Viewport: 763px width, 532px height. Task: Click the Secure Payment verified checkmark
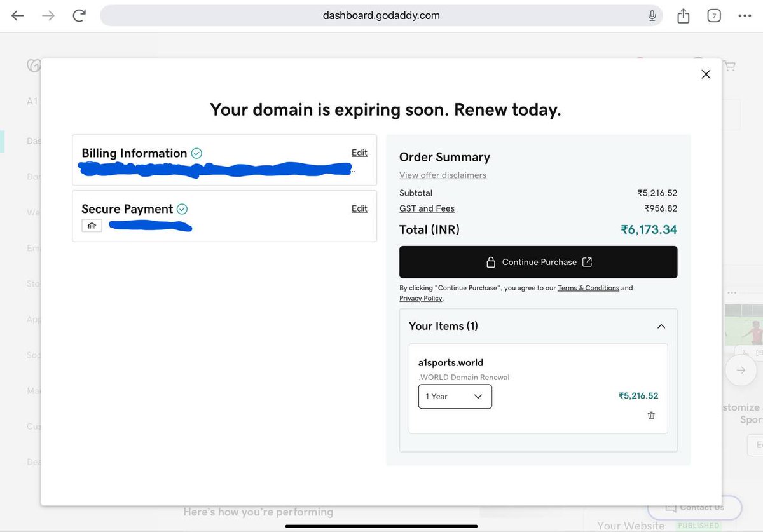tap(182, 209)
